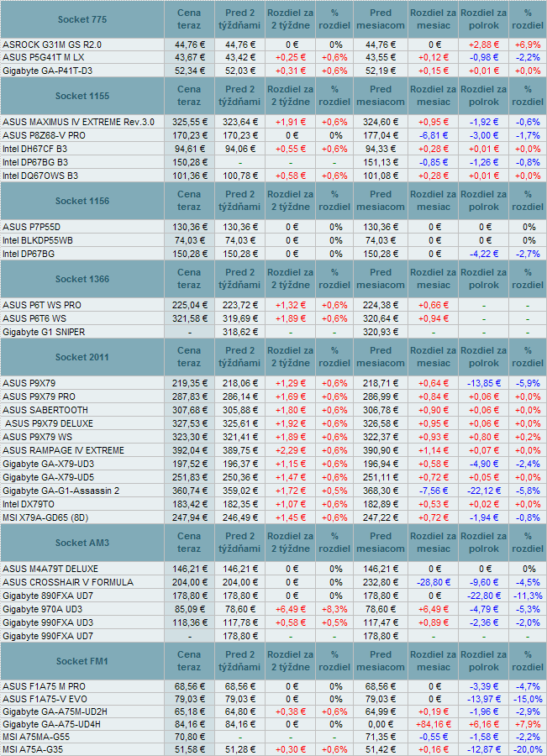Select ASUS P6T WS PRO product name
This screenshot has width=547, height=756.
point(42,305)
